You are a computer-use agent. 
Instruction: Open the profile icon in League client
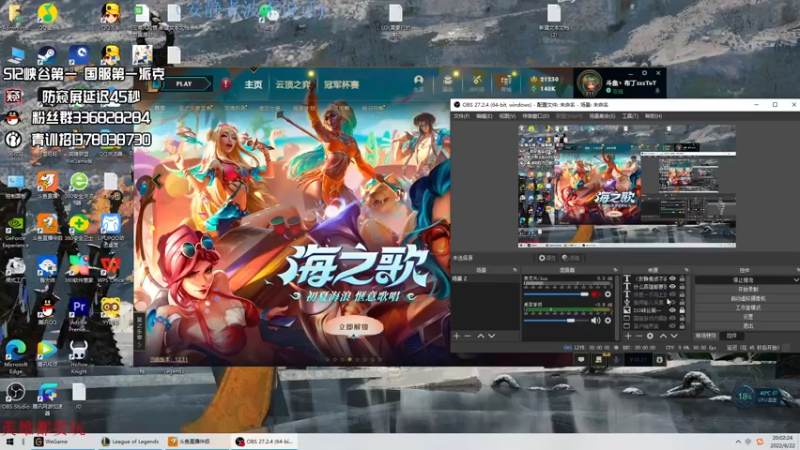point(419,83)
